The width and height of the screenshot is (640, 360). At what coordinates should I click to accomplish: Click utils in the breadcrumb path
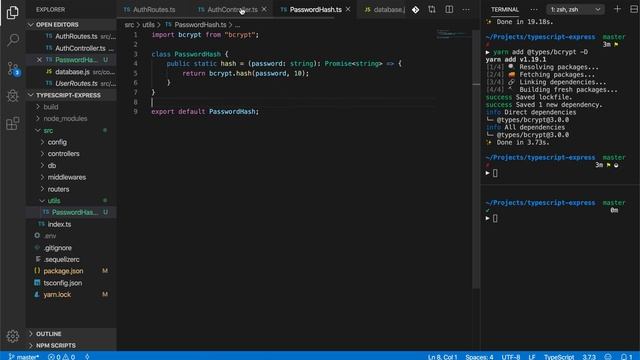click(x=149, y=25)
